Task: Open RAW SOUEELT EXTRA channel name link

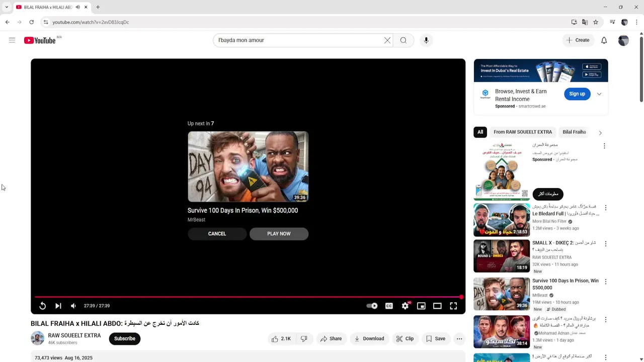Action: pyautogui.click(x=74, y=335)
